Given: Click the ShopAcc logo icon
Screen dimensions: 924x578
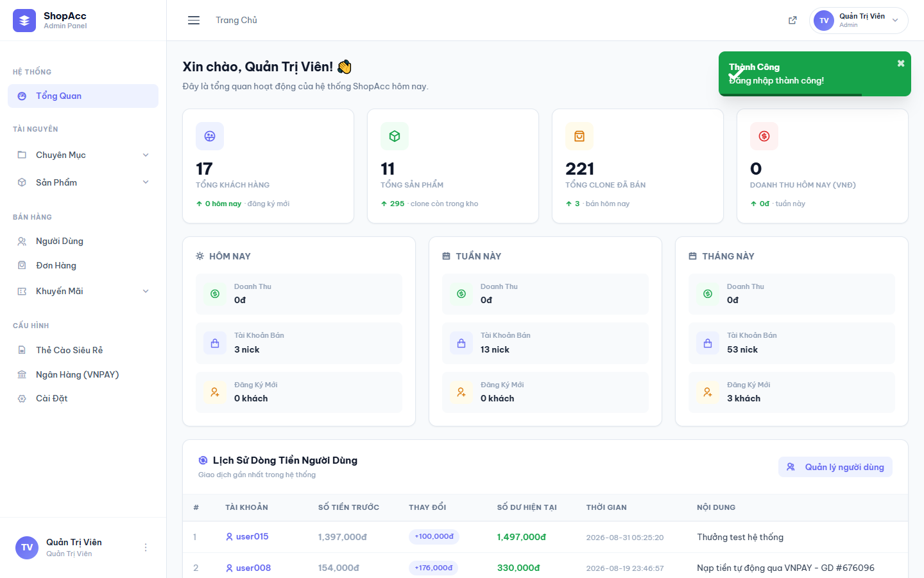Looking at the screenshot, I should click(x=24, y=21).
